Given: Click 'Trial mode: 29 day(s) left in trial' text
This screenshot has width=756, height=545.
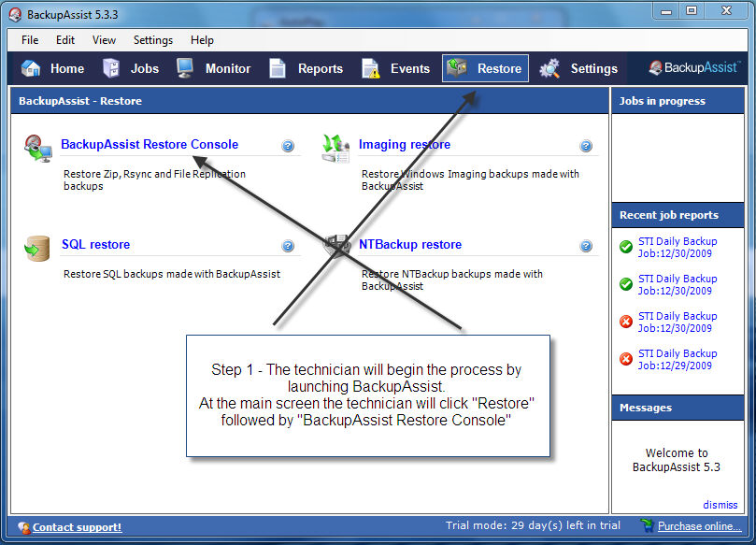Looking at the screenshot, I should pyautogui.click(x=533, y=525).
